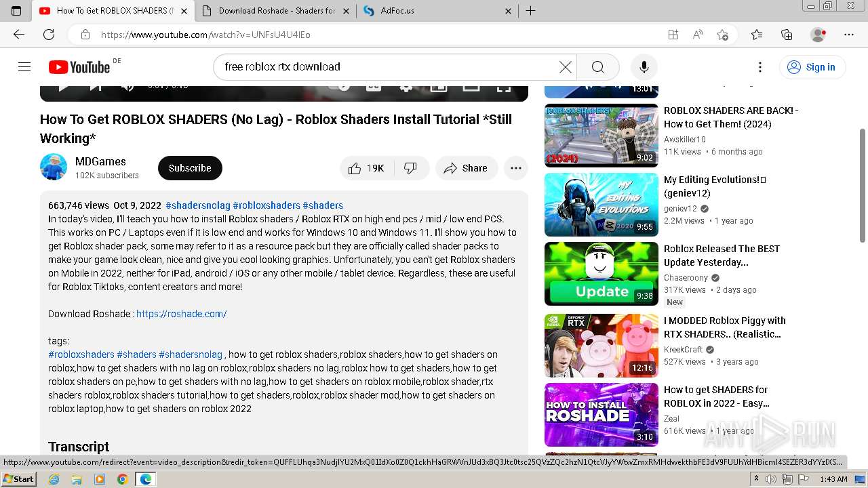The height and width of the screenshot is (488, 868).
Task: Open #robloxshaders tag in tags section
Action: [81, 354]
